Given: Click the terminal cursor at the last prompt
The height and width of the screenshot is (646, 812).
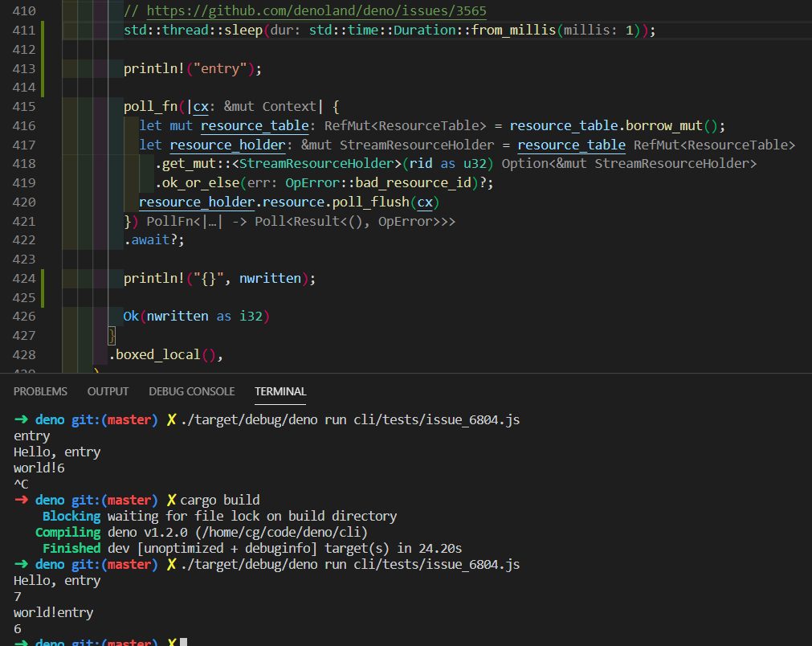Looking at the screenshot, I should point(183,642).
